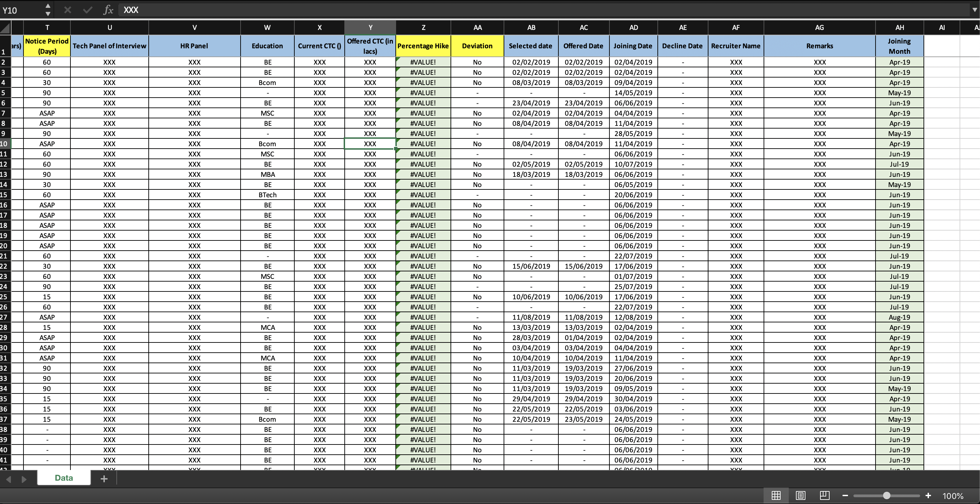
Task: Click the Recruiter Name header cell
Action: point(736,46)
